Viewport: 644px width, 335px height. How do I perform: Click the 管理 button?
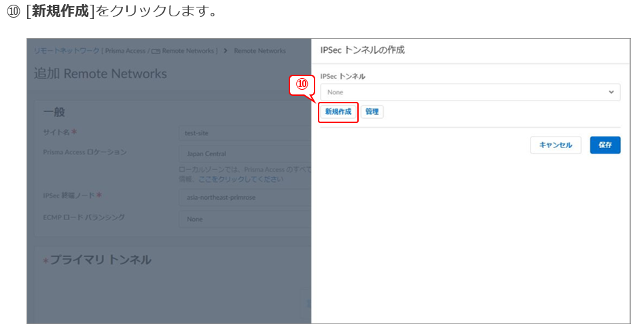[x=372, y=112]
